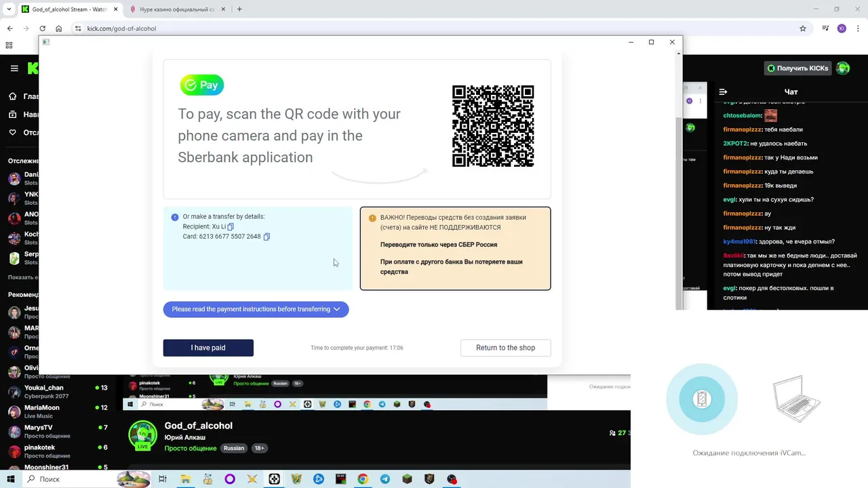Click the iVCam phone connection icon

(702, 399)
